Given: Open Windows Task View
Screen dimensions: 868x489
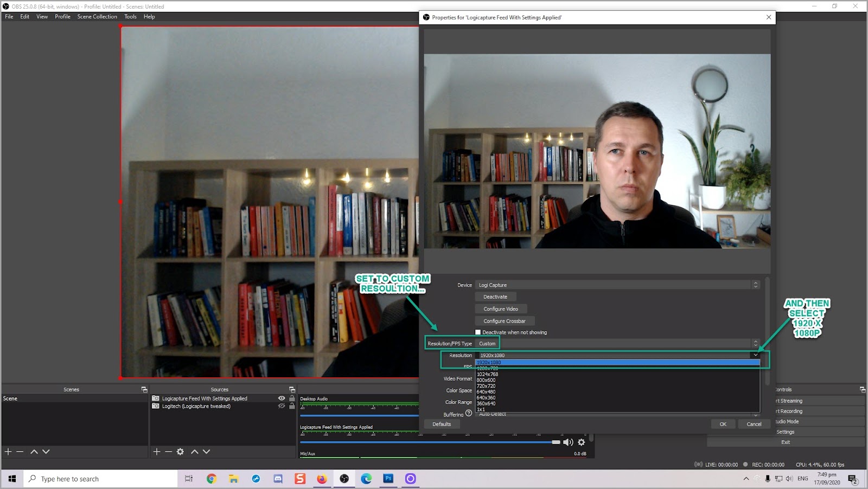Looking at the screenshot, I should 189,479.
